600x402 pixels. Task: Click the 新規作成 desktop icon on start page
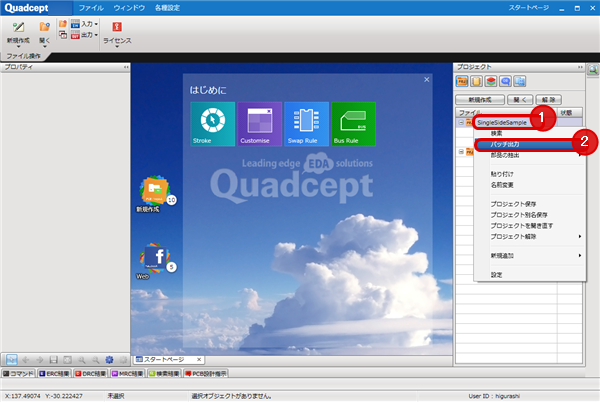click(155, 190)
